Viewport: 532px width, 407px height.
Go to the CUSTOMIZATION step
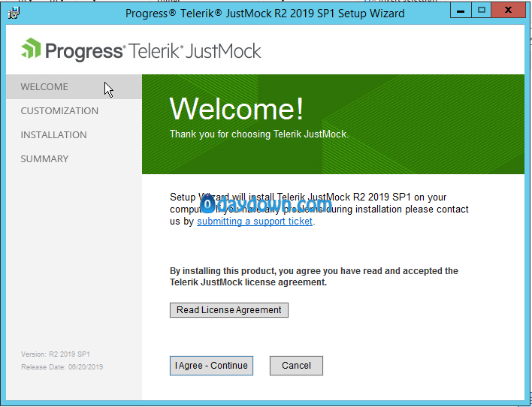[59, 111]
